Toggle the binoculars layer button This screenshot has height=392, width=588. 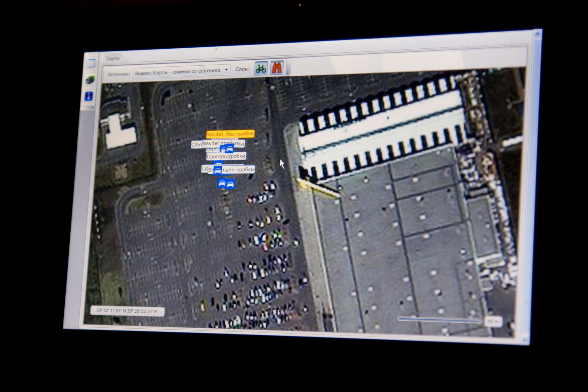[276, 68]
